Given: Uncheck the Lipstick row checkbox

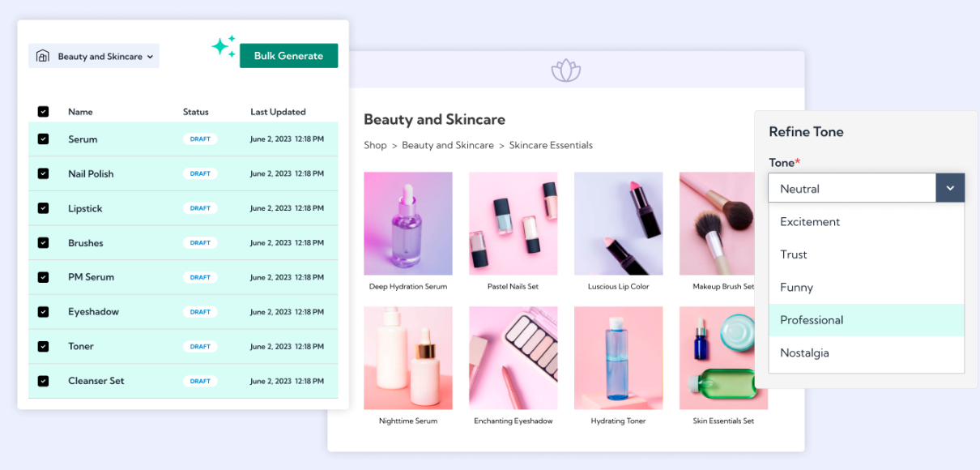Looking at the screenshot, I should [43, 208].
